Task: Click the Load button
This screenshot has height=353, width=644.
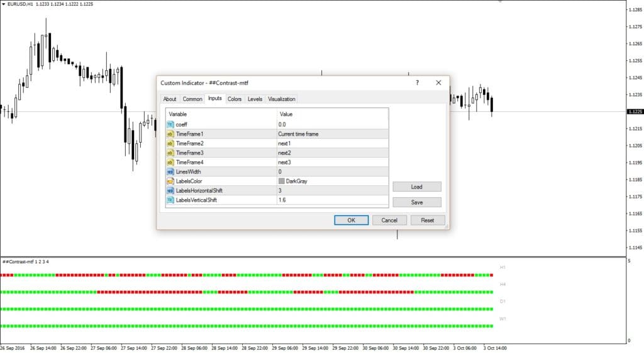Action: [417, 187]
